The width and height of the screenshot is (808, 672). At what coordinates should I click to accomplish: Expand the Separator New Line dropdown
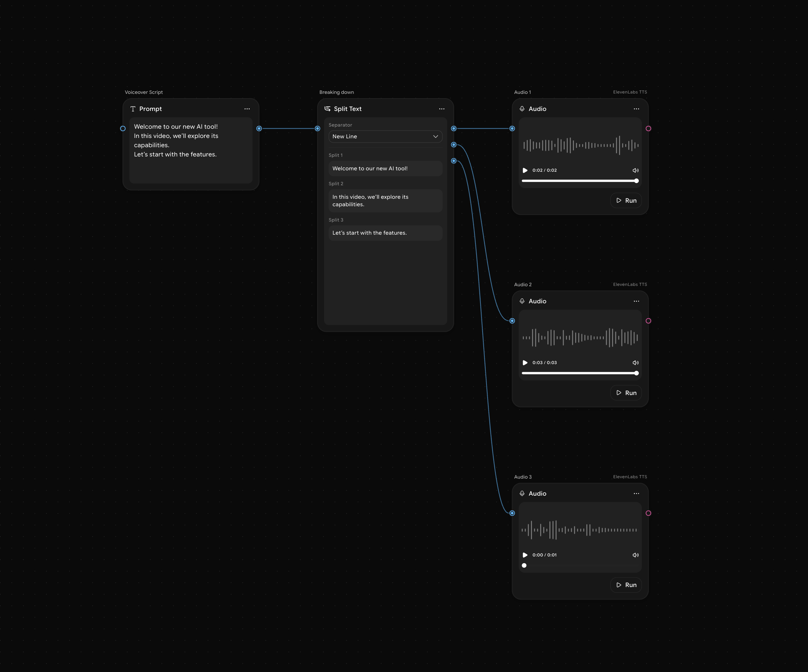[x=385, y=137]
